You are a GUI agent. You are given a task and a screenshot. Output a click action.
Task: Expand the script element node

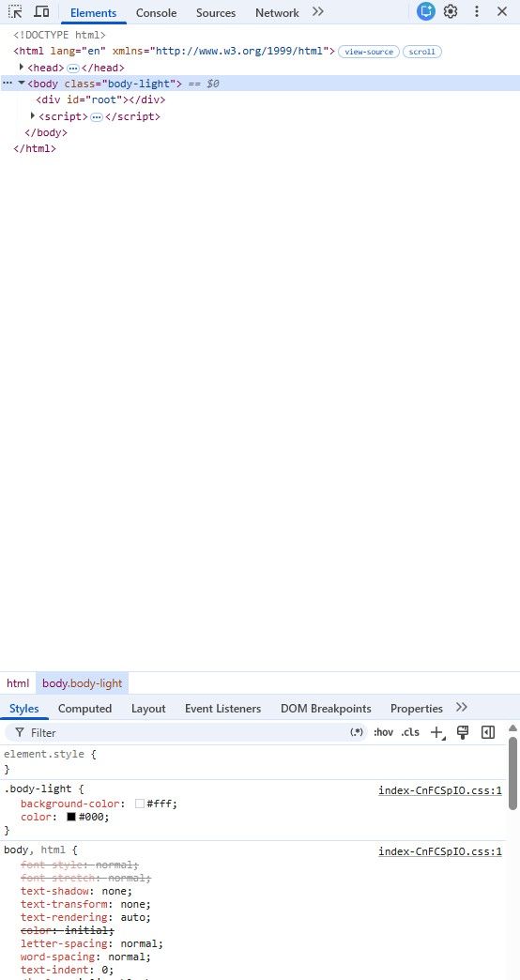pyautogui.click(x=33, y=115)
